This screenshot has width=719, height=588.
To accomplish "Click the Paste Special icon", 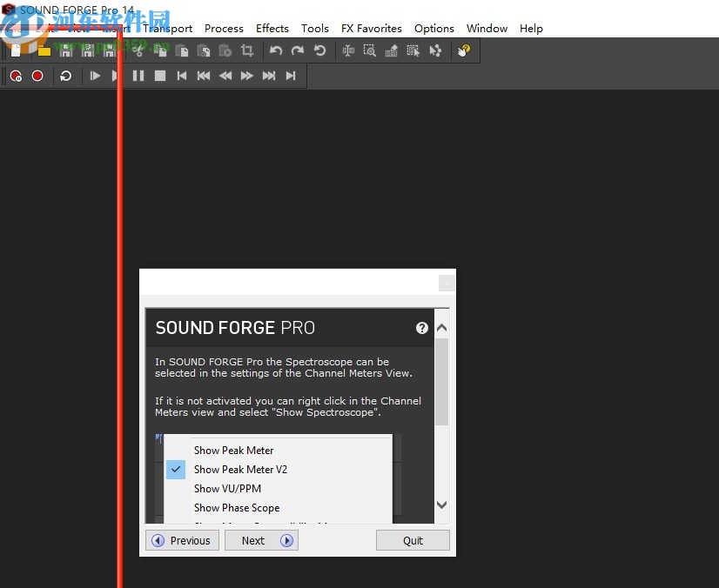I will tap(204, 50).
